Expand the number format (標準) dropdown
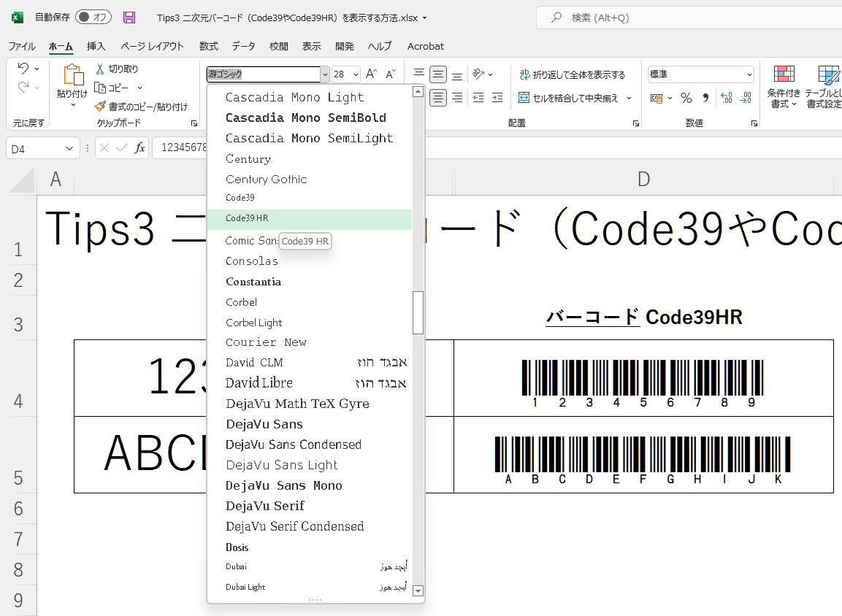Viewport: 842px width, 616px height. point(749,74)
